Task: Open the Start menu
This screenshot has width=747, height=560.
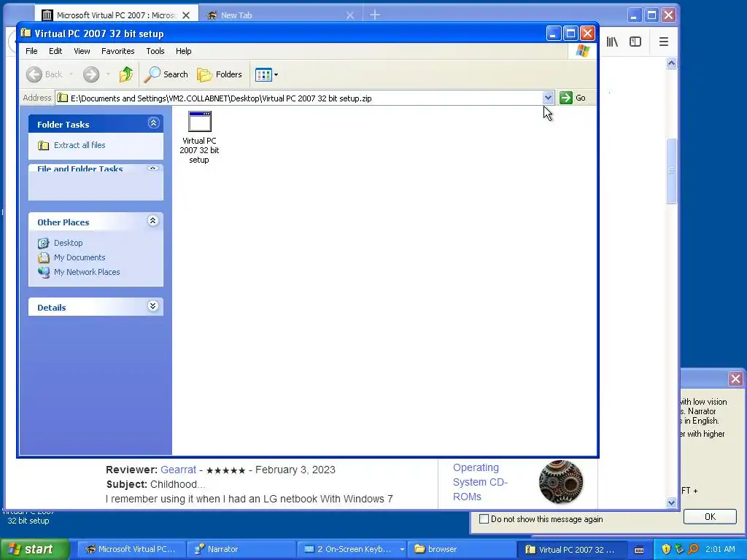Action: pos(34,549)
